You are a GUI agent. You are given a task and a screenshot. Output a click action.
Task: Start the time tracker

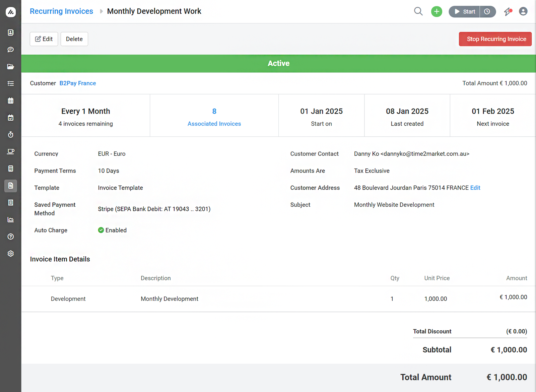point(464,12)
